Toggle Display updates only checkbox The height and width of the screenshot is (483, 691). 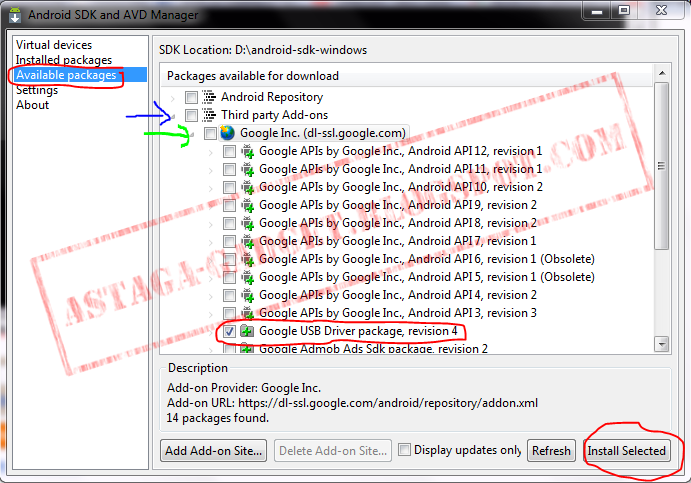click(404, 450)
